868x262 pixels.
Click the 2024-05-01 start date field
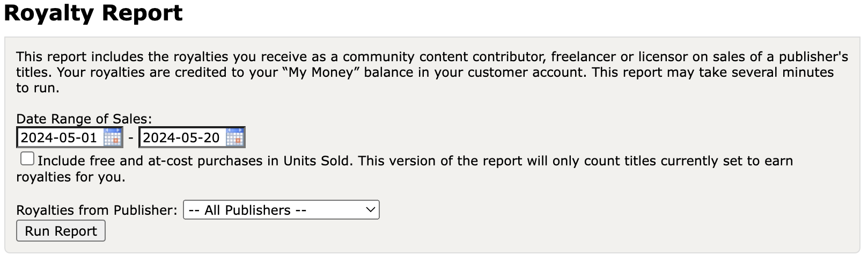59,138
